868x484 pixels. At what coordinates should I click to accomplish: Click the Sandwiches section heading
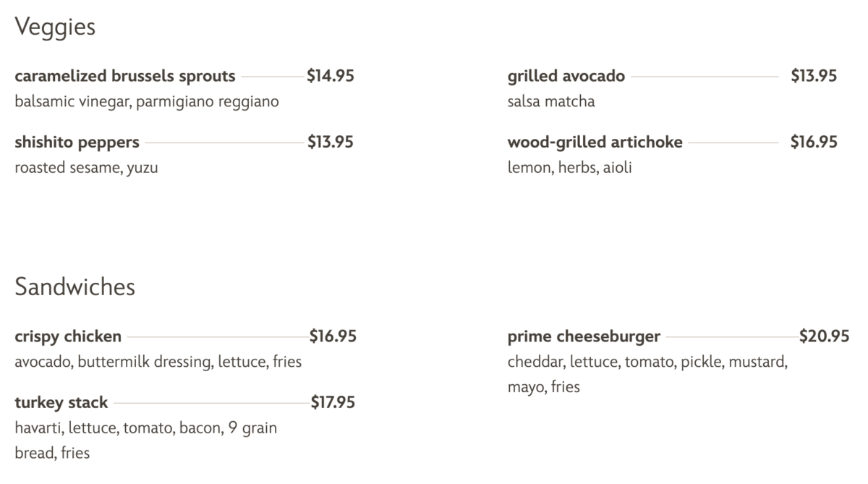(x=75, y=287)
